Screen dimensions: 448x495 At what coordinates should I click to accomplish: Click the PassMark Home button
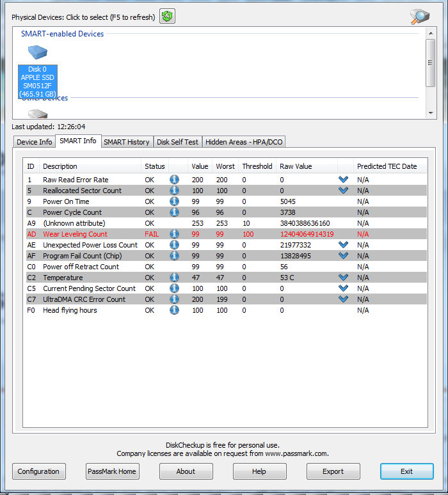point(112,471)
